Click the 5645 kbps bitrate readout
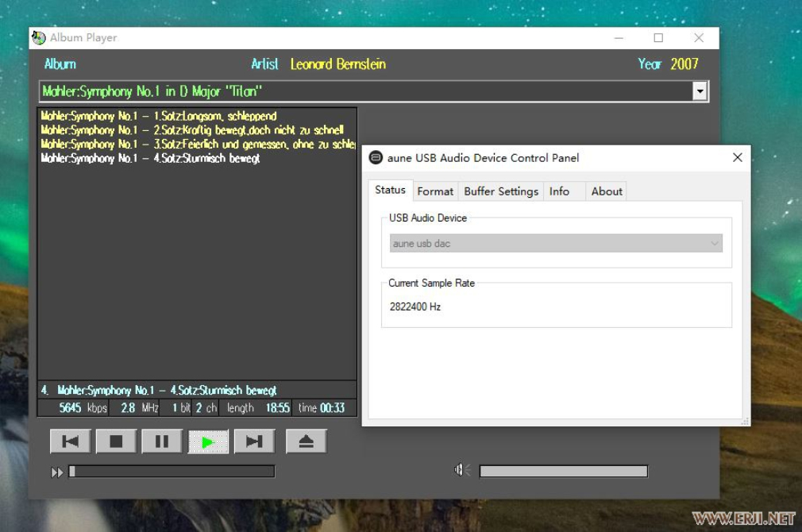 (83, 407)
